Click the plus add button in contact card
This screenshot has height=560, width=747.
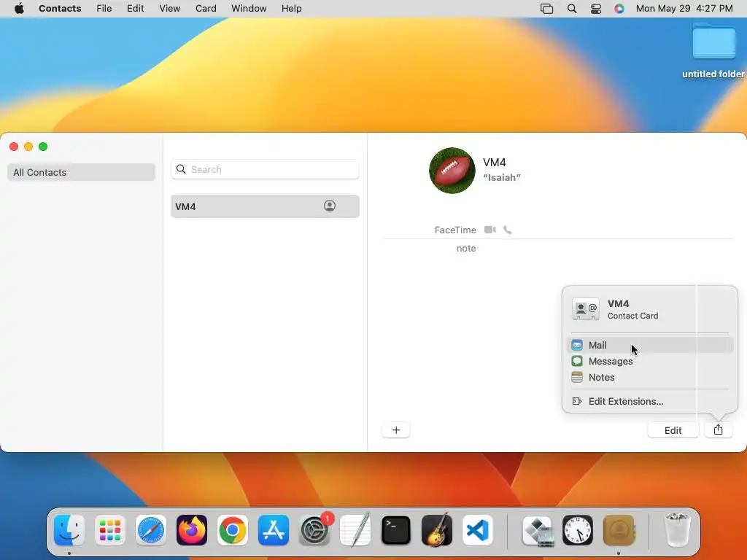396,430
